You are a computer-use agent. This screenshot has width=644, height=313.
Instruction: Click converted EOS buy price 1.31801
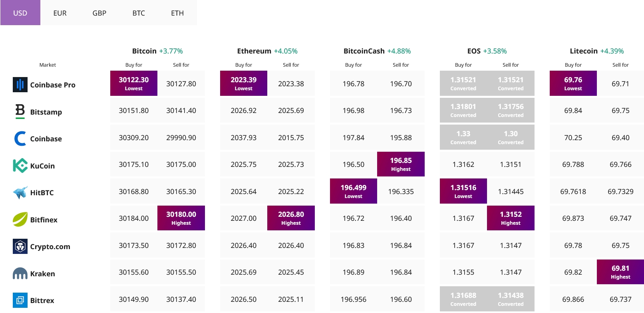463,110
